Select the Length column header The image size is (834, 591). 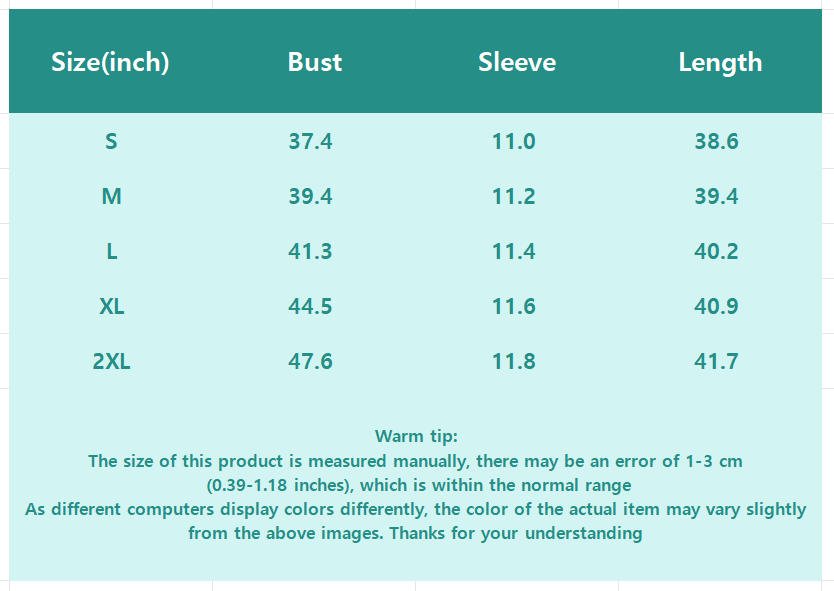pos(720,62)
